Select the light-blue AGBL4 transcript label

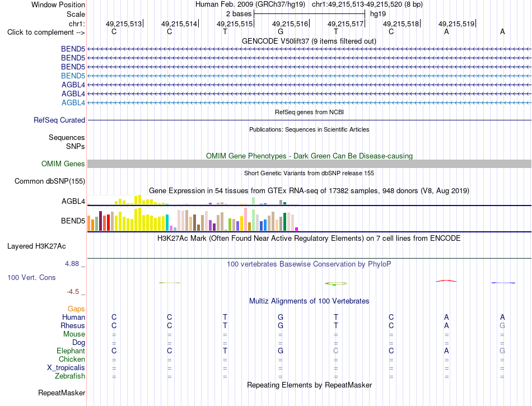tap(73, 103)
